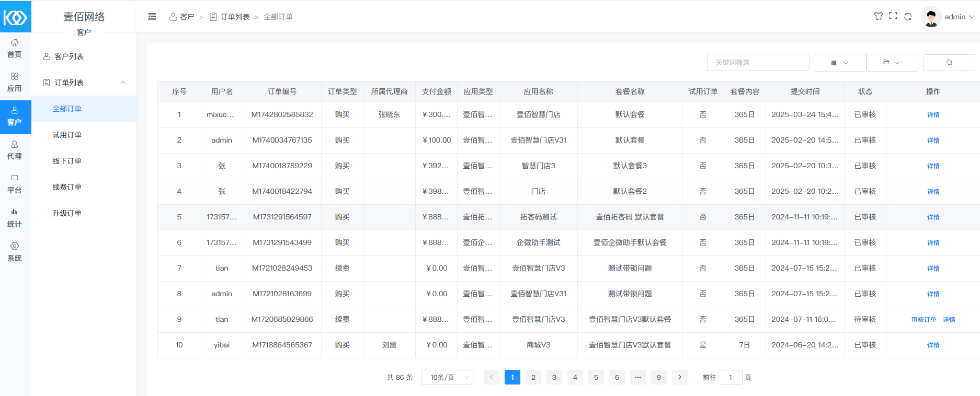Image resolution: width=980 pixels, height=396 pixels.
Task: Open the 10条/页 page size selector
Action: click(x=447, y=377)
